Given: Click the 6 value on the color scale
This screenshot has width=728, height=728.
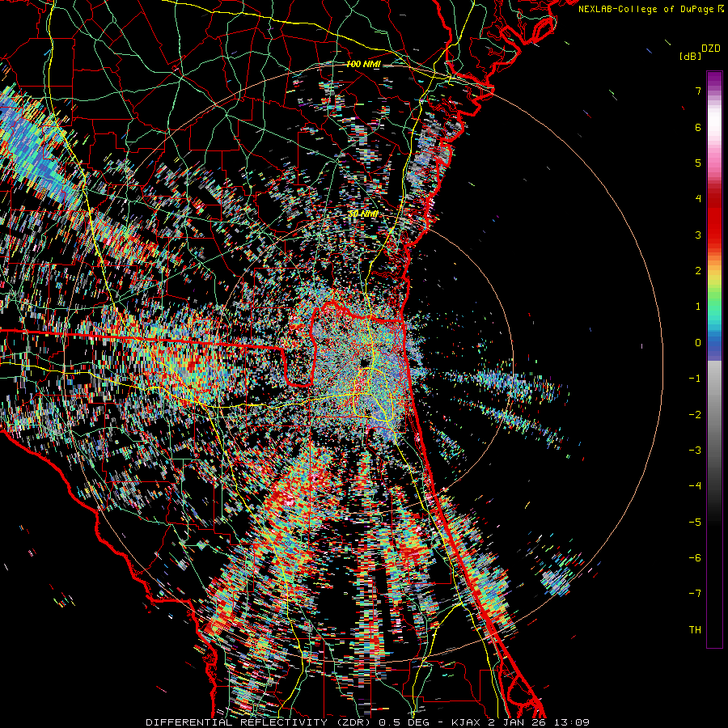Looking at the screenshot, I should 698,127.
